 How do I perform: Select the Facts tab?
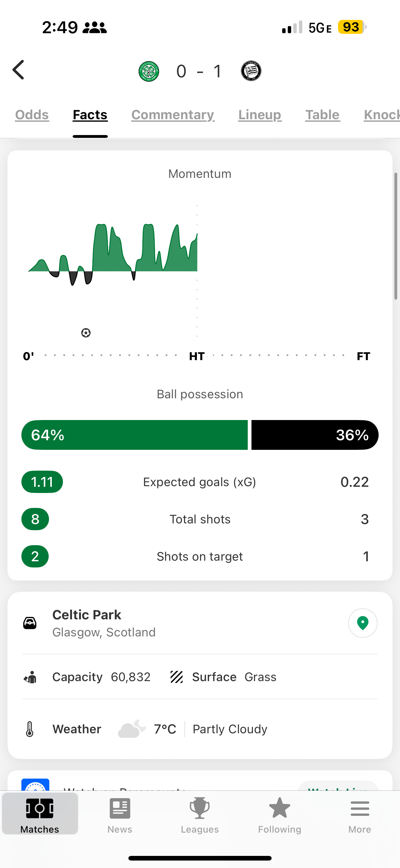90,115
